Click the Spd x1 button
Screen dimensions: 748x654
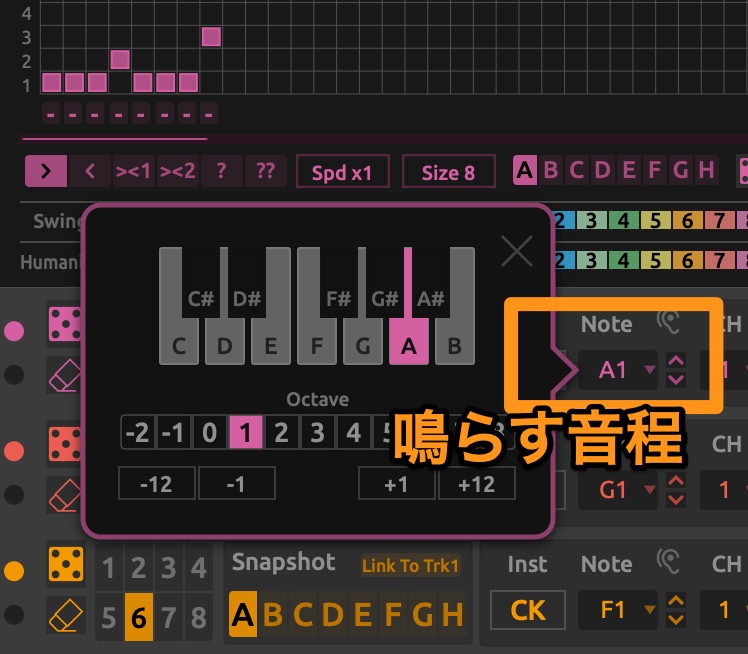tap(341, 172)
